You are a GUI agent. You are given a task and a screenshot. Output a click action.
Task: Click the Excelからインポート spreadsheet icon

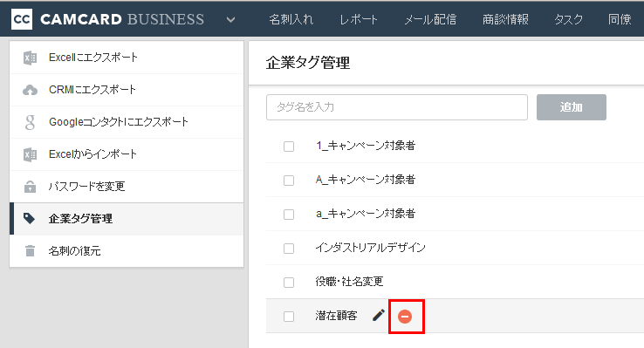pyautogui.click(x=30, y=154)
